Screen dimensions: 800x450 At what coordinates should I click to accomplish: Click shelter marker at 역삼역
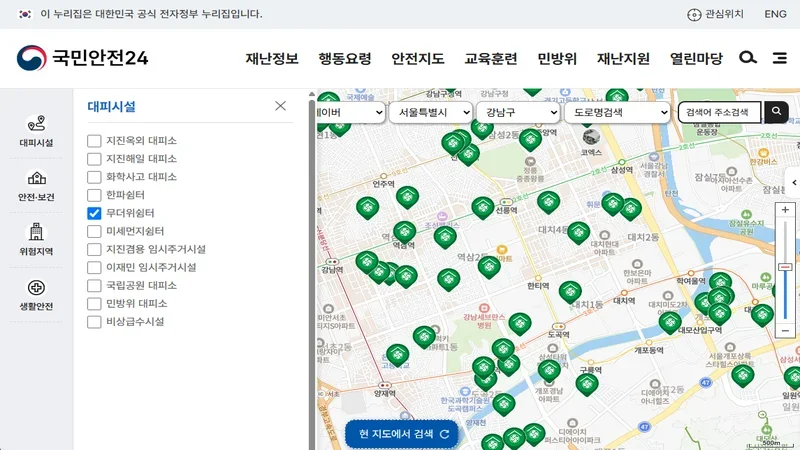(x=404, y=232)
